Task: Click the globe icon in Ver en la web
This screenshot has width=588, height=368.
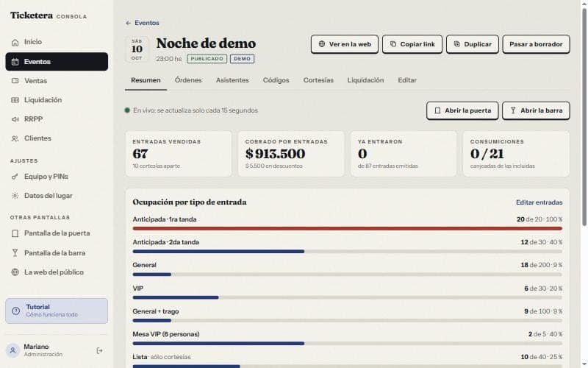Action: tap(322, 44)
